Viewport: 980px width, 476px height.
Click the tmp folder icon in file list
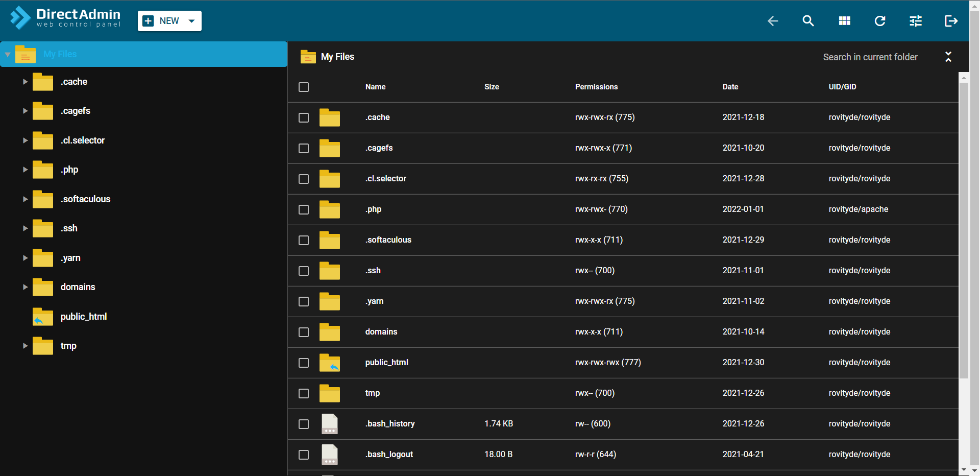[330, 393]
